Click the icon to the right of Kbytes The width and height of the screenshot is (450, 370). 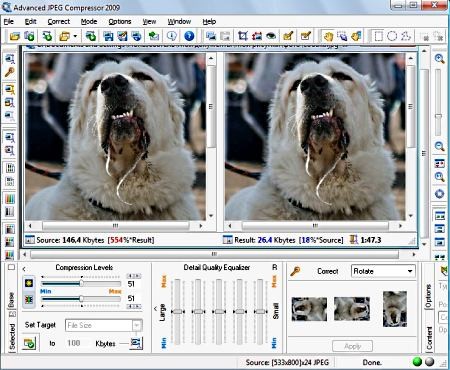click(136, 343)
